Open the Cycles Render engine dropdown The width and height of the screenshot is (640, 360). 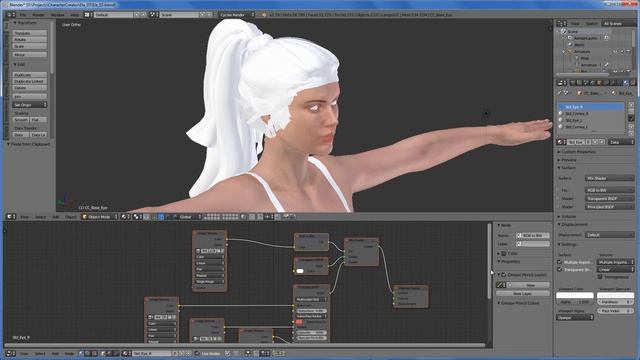coord(236,15)
